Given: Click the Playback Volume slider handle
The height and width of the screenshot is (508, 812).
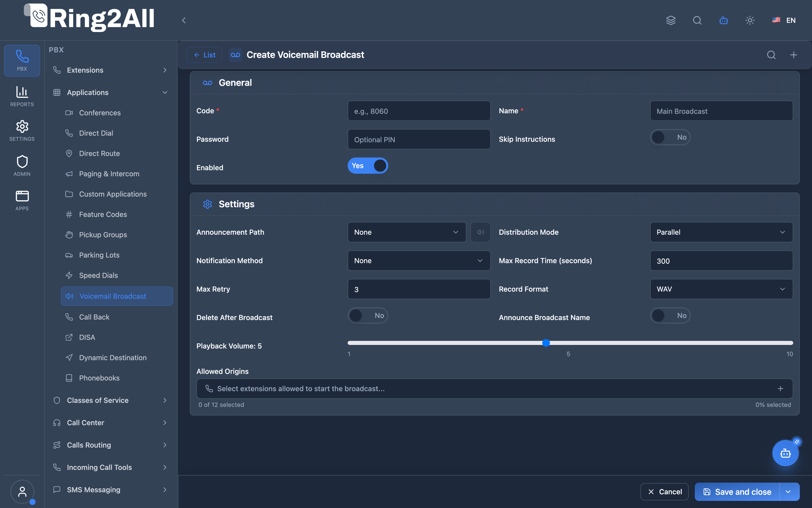Looking at the screenshot, I should click(546, 343).
